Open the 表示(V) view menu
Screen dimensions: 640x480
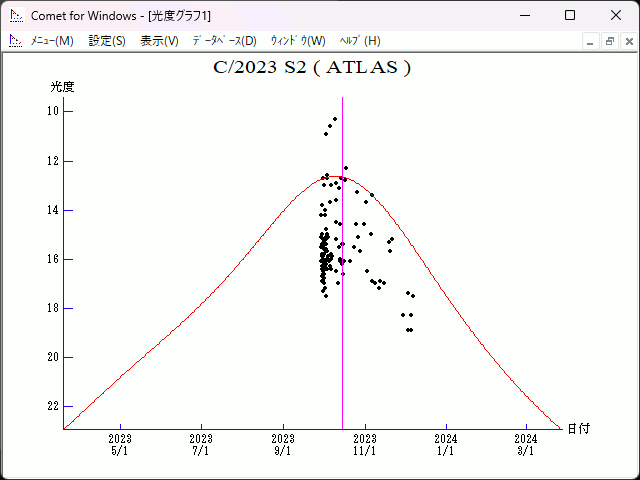159,41
